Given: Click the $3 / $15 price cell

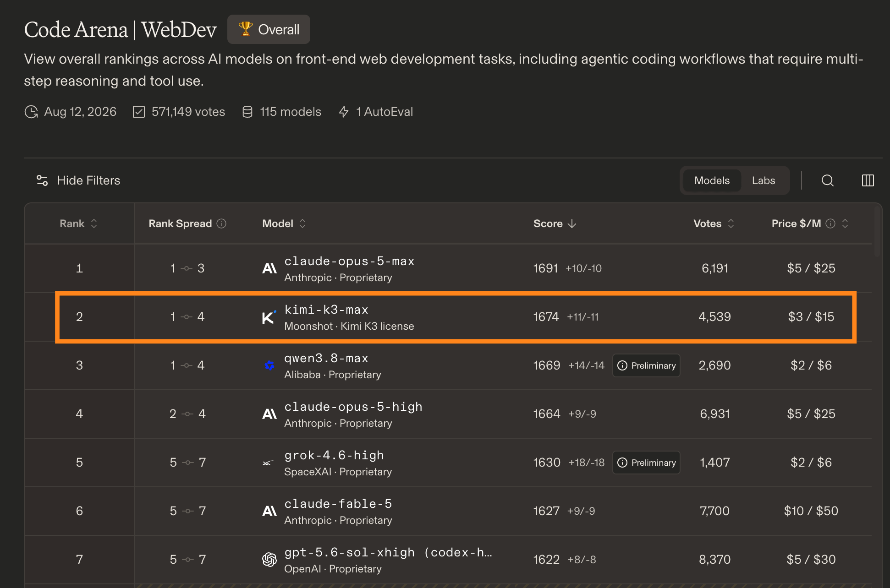Looking at the screenshot, I should click(x=811, y=317).
